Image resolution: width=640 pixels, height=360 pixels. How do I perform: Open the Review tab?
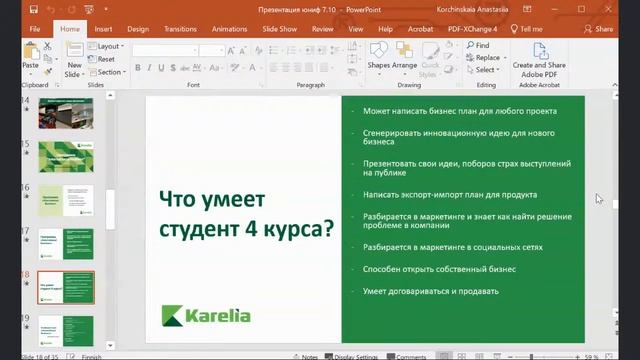[322, 29]
